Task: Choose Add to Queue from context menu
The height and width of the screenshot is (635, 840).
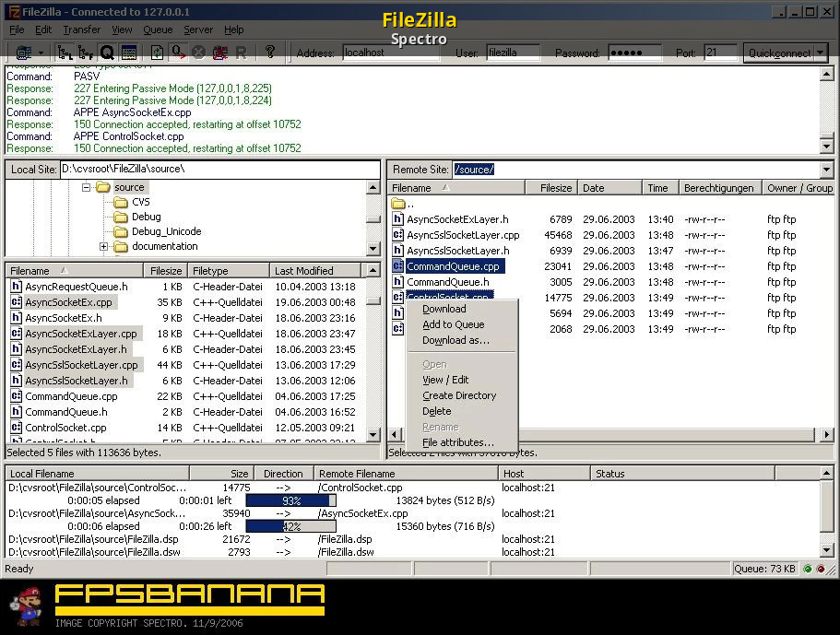Action: 453,324
